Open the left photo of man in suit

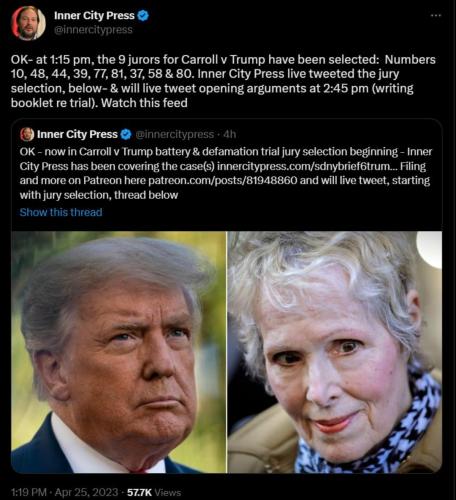[x=119, y=352]
